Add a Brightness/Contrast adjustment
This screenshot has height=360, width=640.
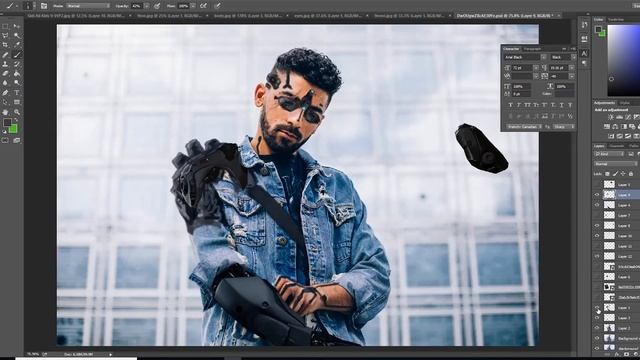[611, 117]
